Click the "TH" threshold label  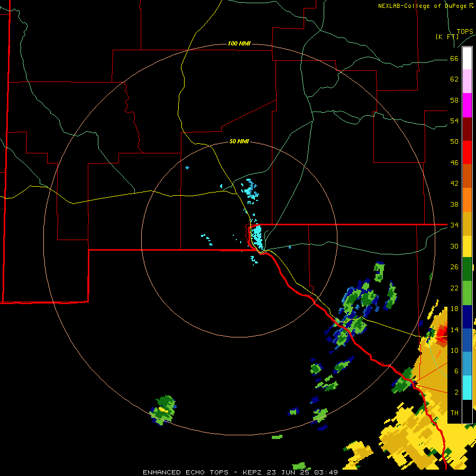coord(454,413)
